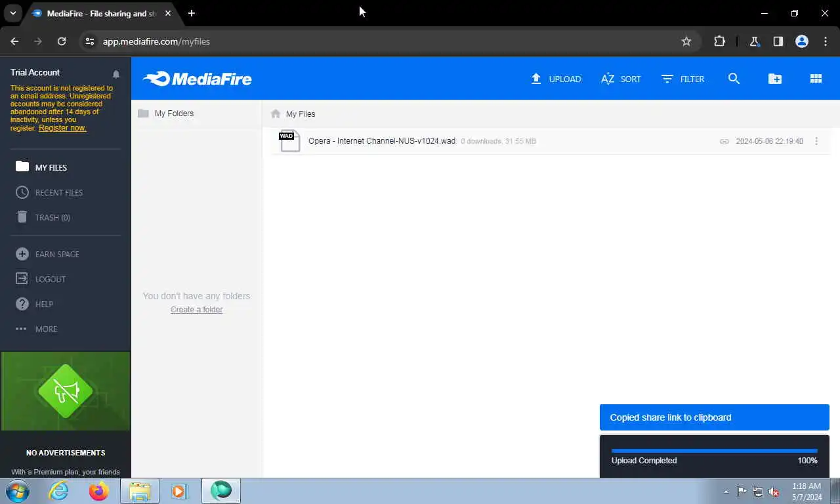This screenshot has width=840, height=504.
Task: Show hidden tray icons arrow
Action: [x=726, y=492]
